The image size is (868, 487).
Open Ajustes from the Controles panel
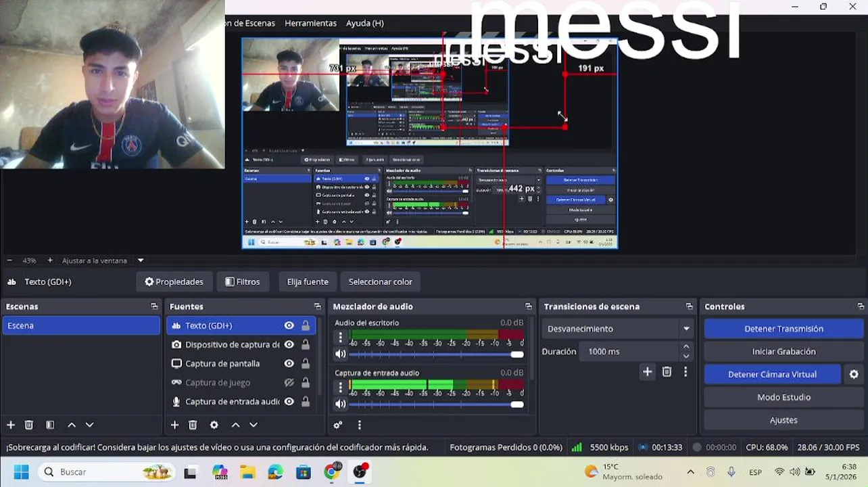click(x=783, y=420)
